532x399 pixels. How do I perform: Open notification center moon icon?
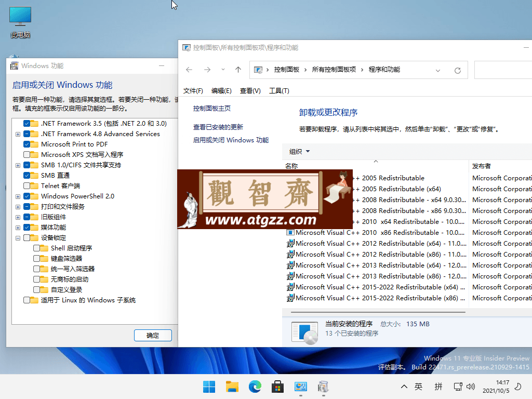(518, 387)
